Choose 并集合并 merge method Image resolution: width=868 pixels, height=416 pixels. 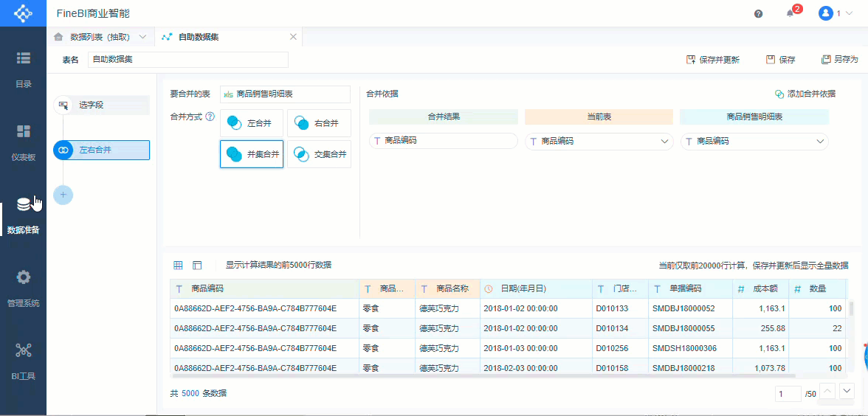pos(251,153)
